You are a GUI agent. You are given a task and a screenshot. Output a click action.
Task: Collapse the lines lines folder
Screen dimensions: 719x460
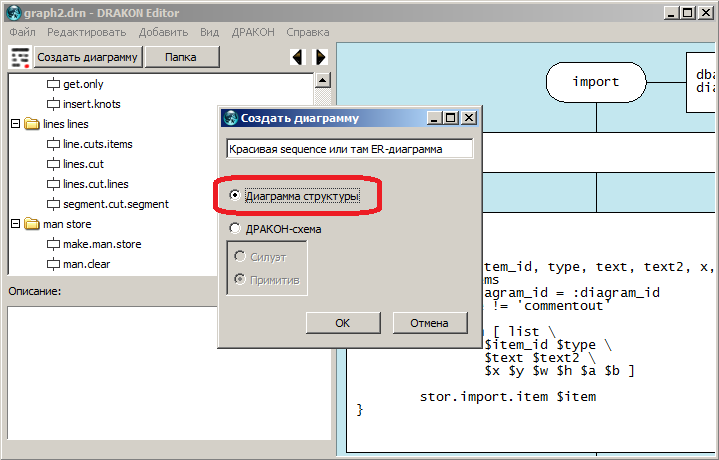pyautogui.click(x=16, y=125)
